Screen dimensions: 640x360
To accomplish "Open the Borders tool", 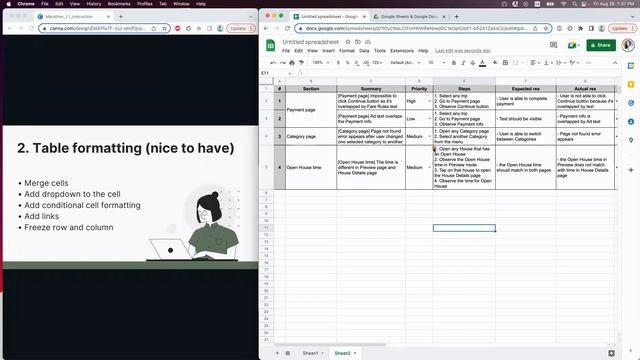I will tap(505, 63).
